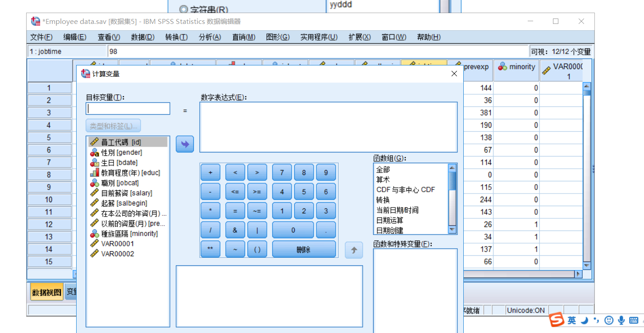
Task: Click the microphone voice input tray icon
Action: (621, 320)
